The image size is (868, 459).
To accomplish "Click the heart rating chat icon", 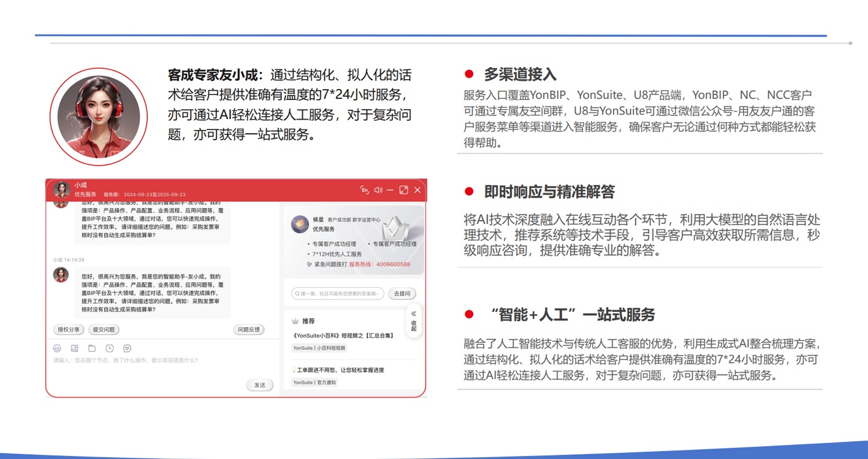I will point(128,349).
